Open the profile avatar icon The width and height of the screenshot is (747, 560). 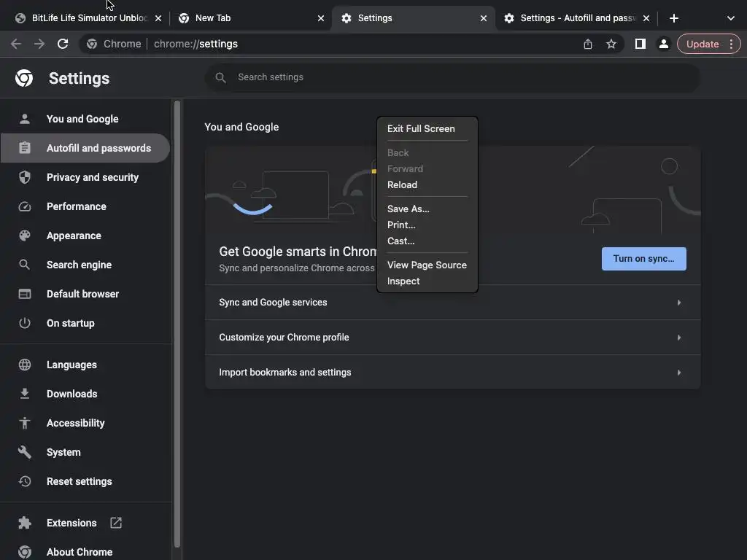pos(663,44)
